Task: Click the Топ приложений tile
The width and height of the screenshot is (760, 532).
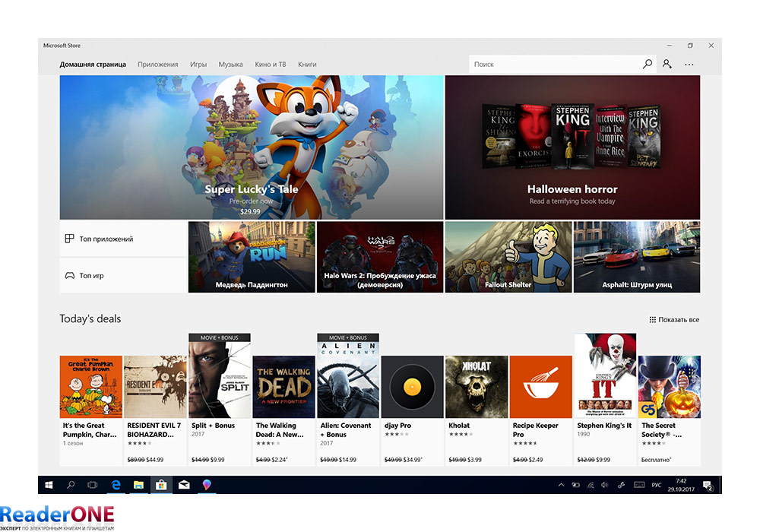Action: tap(123, 239)
